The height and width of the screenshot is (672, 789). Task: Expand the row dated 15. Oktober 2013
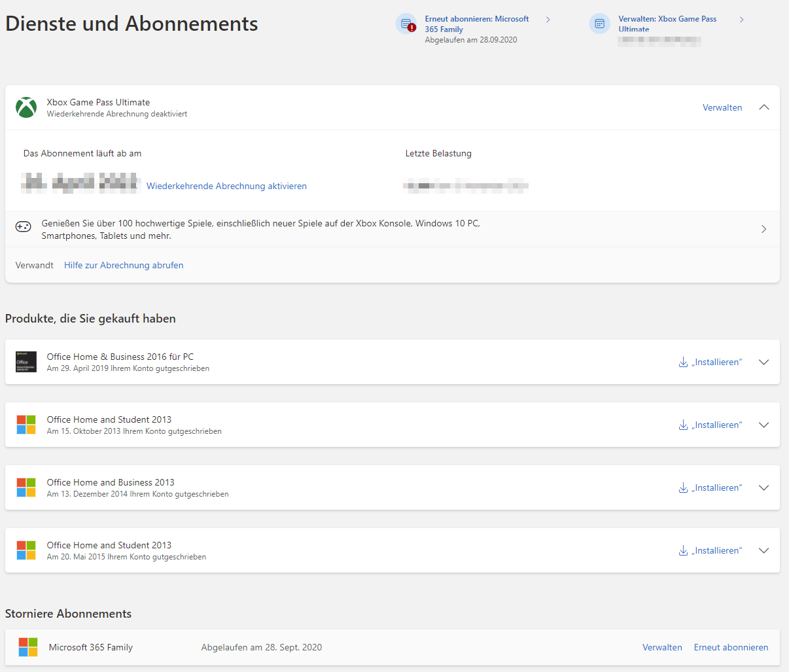pyautogui.click(x=763, y=425)
